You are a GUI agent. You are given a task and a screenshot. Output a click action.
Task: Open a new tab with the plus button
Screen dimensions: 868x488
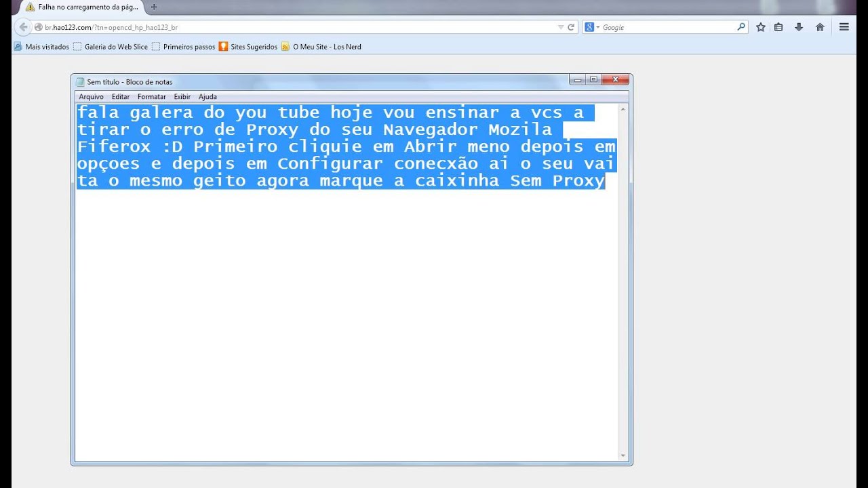(x=154, y=7)
